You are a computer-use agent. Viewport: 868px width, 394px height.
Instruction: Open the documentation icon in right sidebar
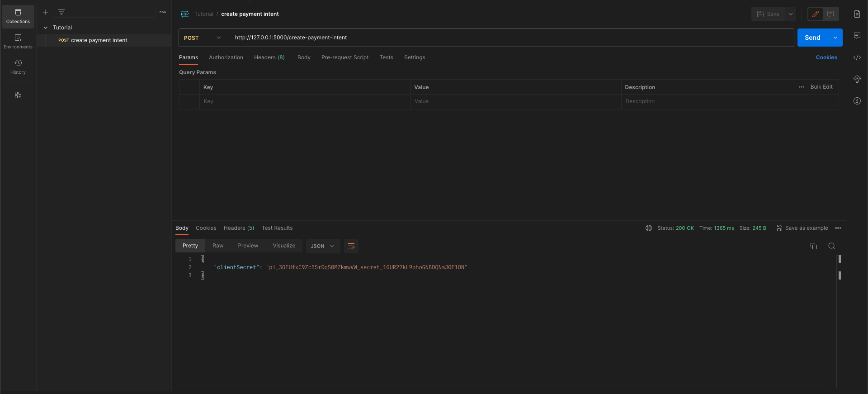click(857, 14)
